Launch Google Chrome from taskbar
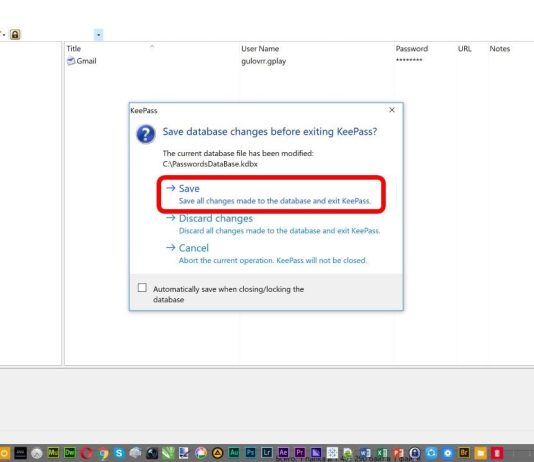 click(103, 453)
